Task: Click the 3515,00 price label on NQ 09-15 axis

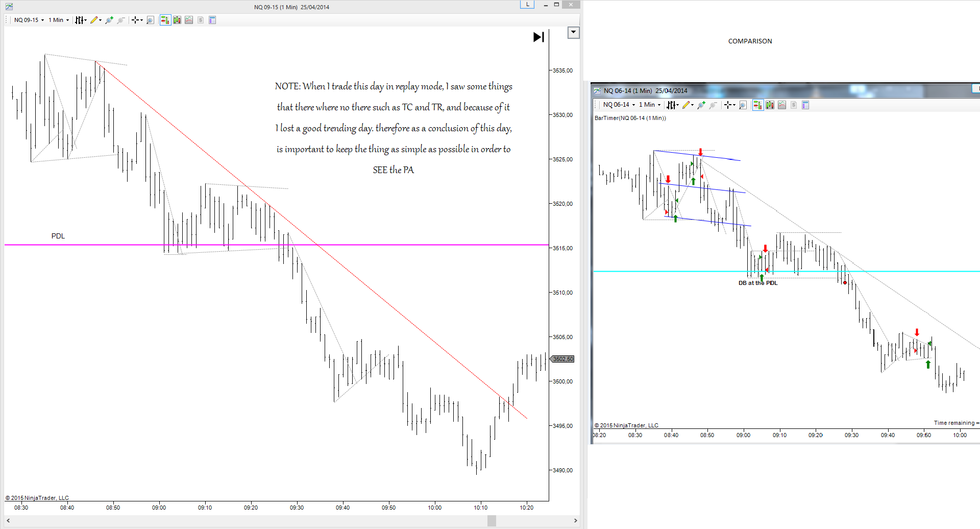Action: coord(563,248)
